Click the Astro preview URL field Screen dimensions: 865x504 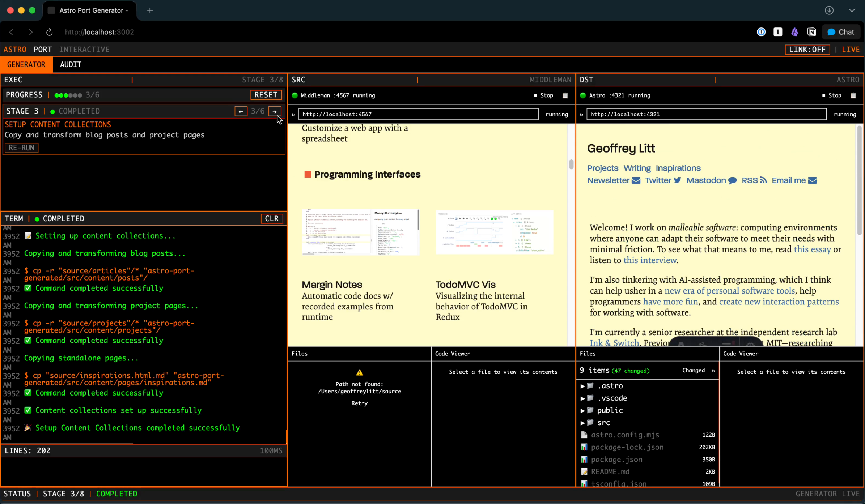pyautogui.click(x=707, y=114)
